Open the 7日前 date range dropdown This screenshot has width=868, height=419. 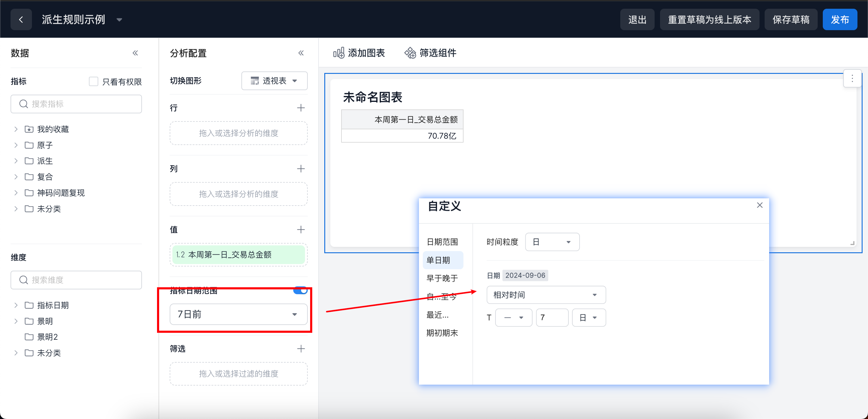point(238,314)
